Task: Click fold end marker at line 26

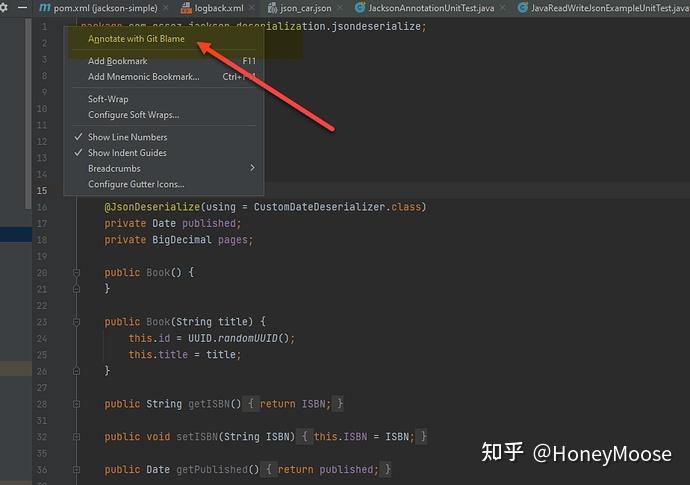Action: (76, 371)
